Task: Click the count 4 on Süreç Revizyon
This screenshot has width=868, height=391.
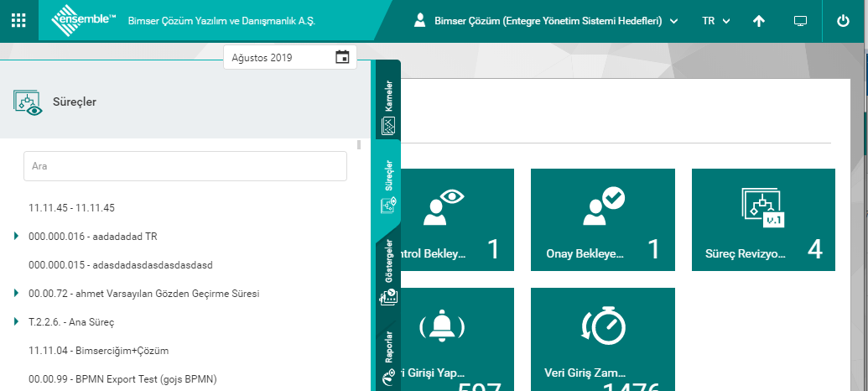Action: (815, 250)
